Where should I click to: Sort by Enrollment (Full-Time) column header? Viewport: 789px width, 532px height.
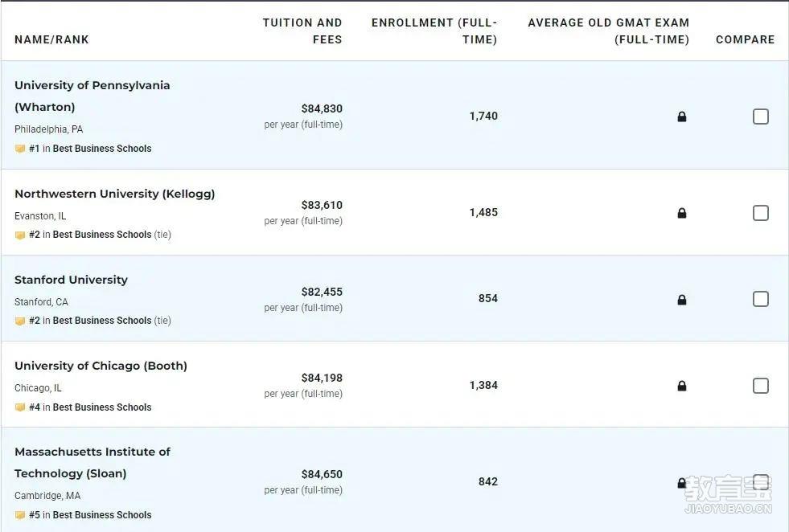434,31
